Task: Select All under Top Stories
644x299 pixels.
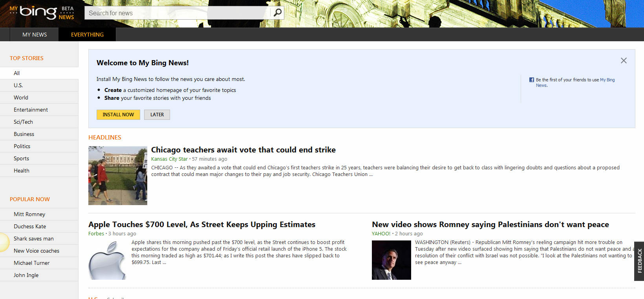Action: click(x=39, y=73)
